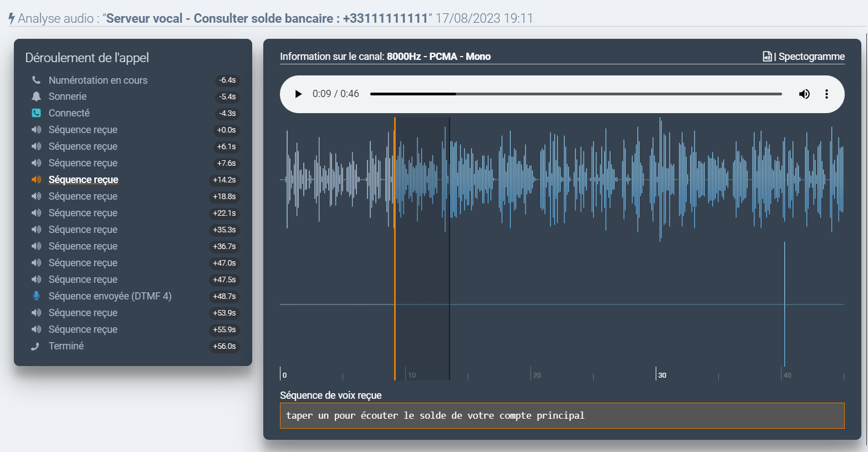Click the speaker icon of the +53.9s sequence
This screenshot has width=868, height=452.
click(x=36, y=313)
